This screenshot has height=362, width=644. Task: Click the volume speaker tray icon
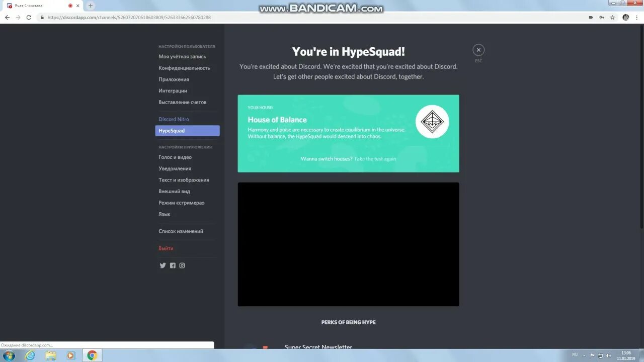click(608, 355)
